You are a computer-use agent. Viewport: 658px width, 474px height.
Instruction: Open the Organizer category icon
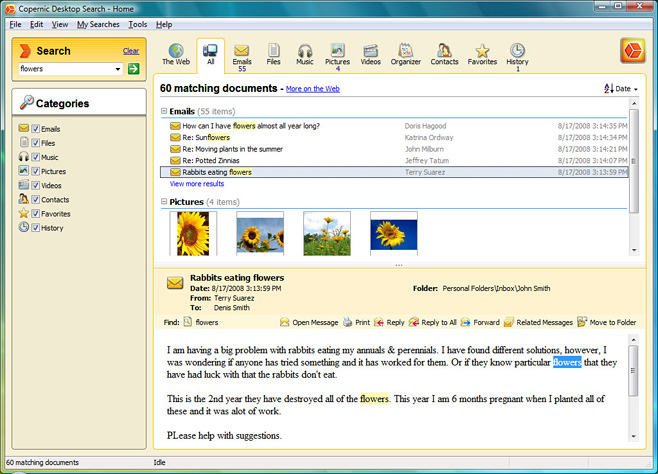pos(405,54)
